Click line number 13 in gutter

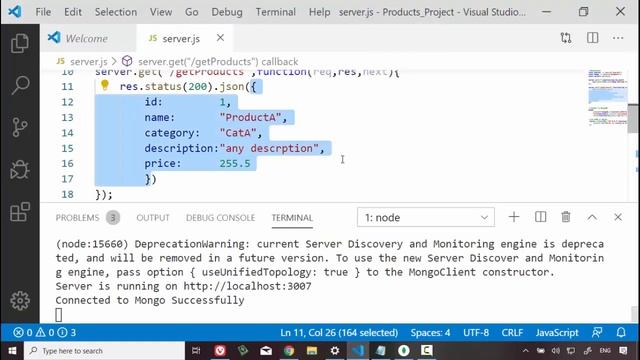pos(67,118)
